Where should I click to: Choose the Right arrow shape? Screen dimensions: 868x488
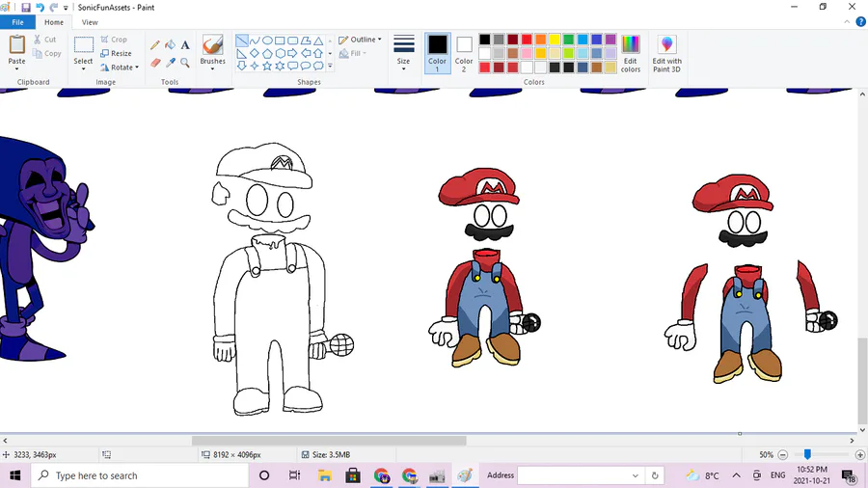coord(293,54)
